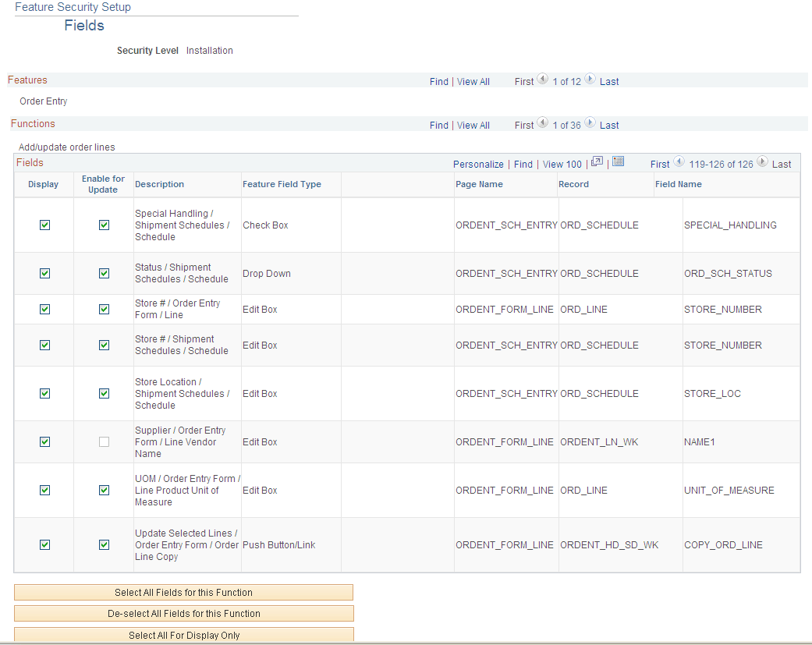Image resolution: width=812 pixels, height=645 pixels.
Task: Toggle Enable for Update for Store # Order Entry Form
Action: 104,309
